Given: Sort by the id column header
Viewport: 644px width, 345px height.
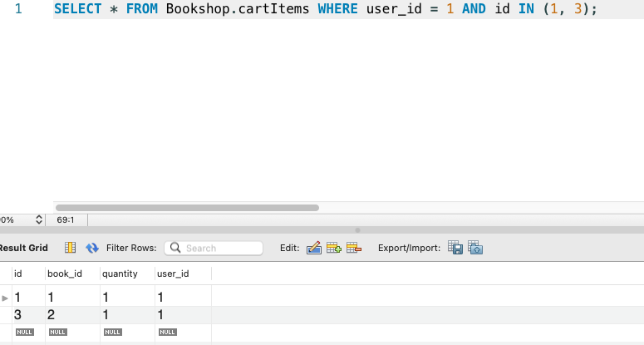Looking at the screenshot, I should [28, 274].
